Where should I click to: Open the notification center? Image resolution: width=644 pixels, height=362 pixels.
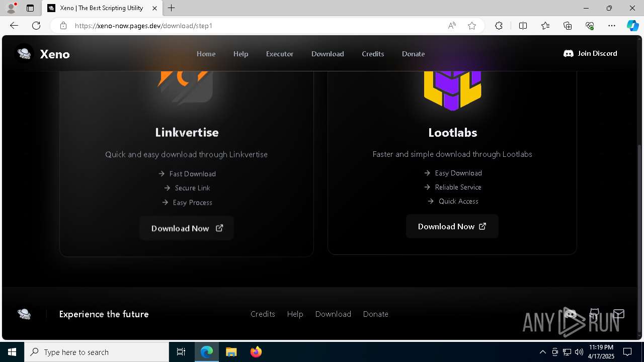(628, 352)
